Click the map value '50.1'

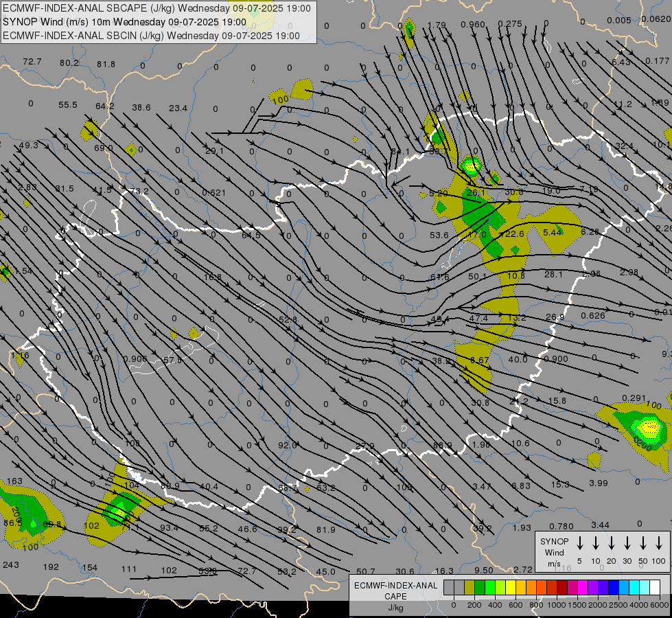[478, 277]
